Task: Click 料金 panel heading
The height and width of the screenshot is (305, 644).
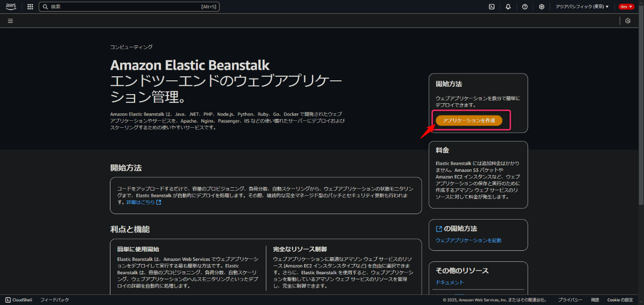Action: [442, 150]
